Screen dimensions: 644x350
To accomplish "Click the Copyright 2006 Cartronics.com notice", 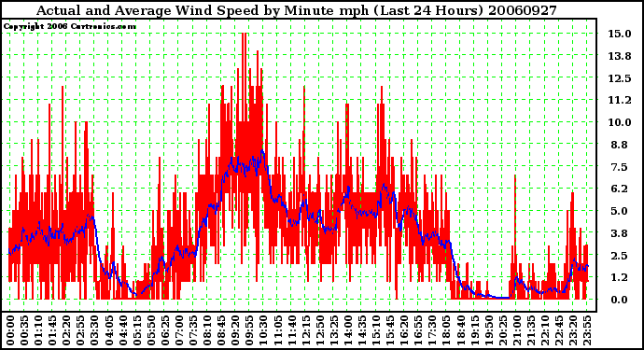I will click(70, 26).
